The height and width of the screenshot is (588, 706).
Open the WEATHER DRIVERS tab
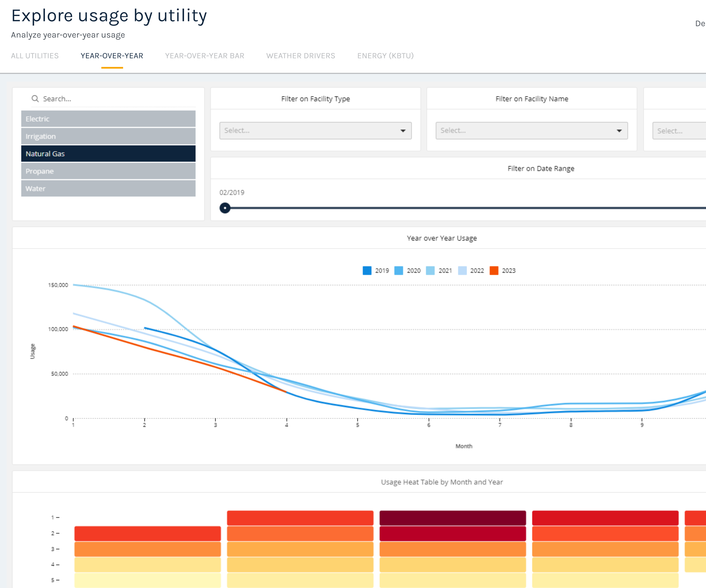(x=300, y=56)
